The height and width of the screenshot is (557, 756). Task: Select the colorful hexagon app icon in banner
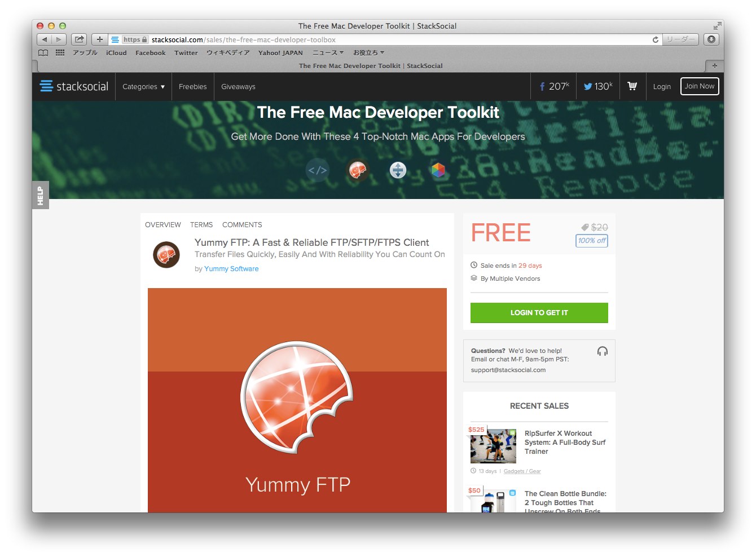click(438, 170)
